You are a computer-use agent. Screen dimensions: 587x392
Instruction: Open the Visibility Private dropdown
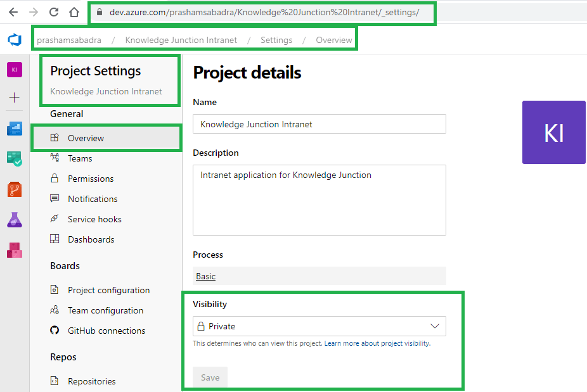point(319,326)
